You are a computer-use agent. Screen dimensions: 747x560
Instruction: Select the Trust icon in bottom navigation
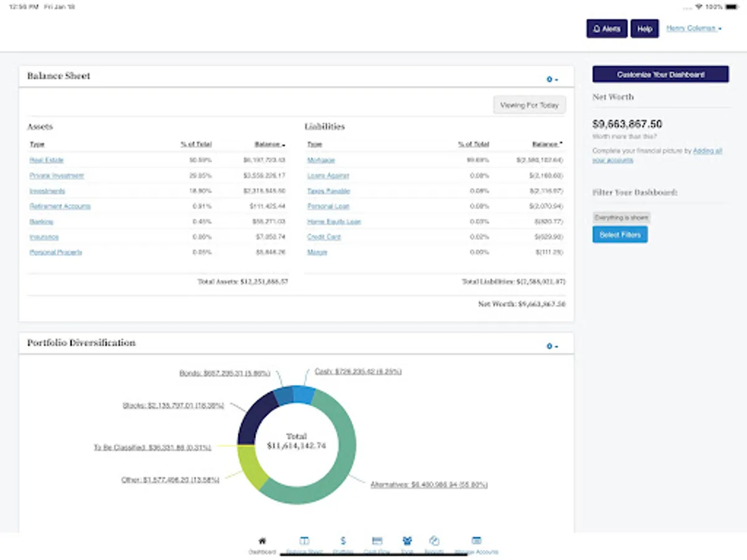[x=406, y=540]
